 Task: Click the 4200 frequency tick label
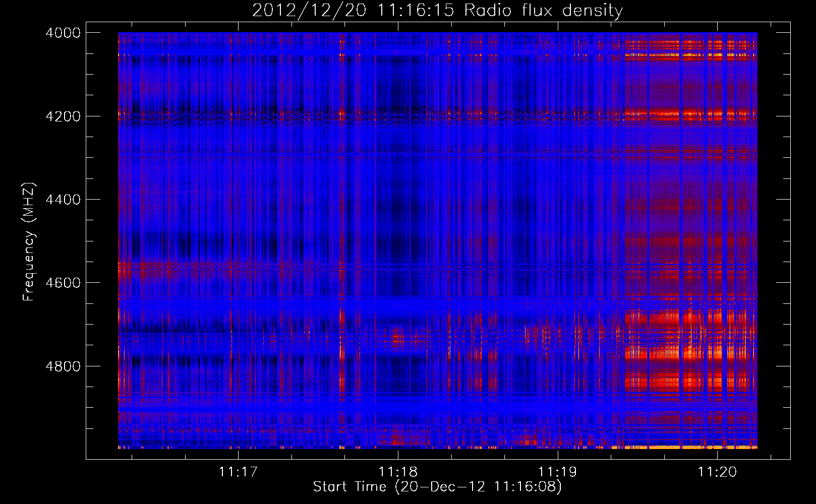(x=63, y=116)
